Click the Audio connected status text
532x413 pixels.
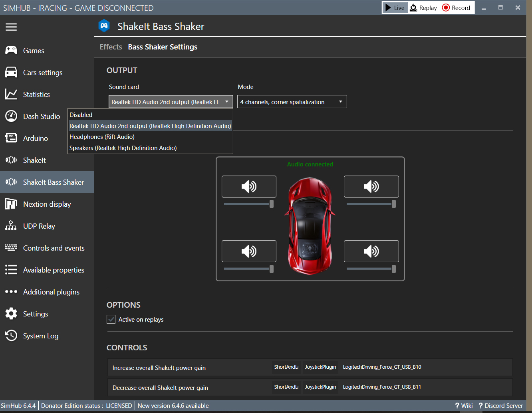(310, 164)
